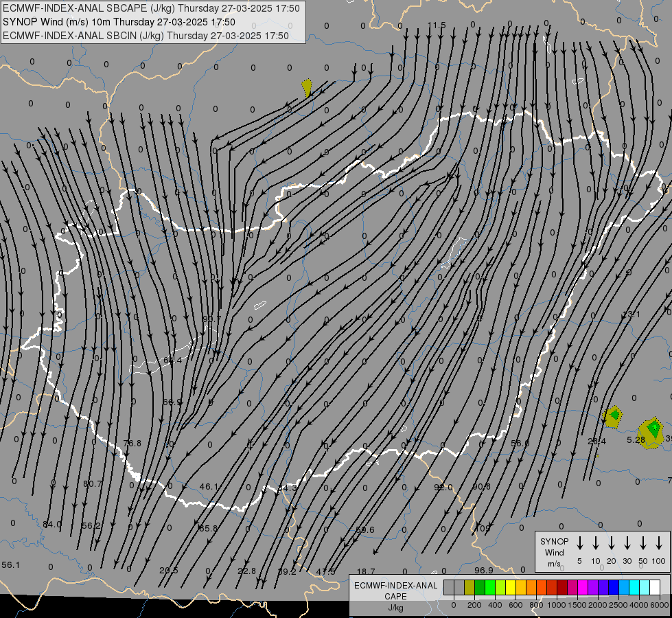Click the 13.1 value on the map
This screenshot has width=672, height=618.
tap(631, 314)
